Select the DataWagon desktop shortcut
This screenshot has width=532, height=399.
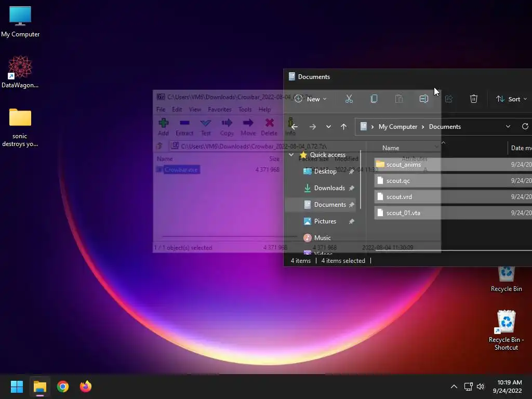pos(20,72)
